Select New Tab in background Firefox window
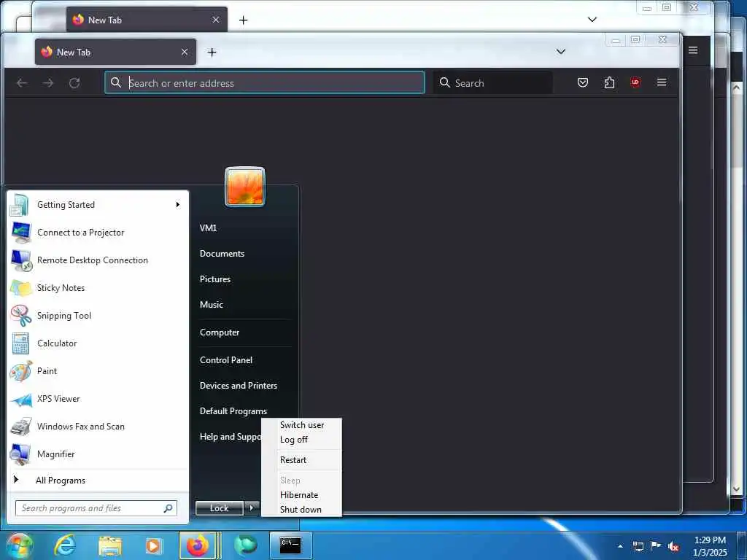This screenshot has height=560, width=747. click(147, 20)
